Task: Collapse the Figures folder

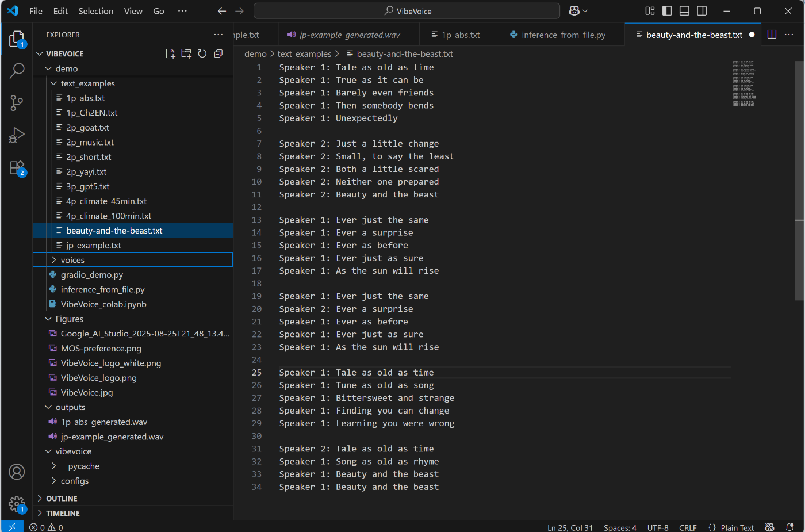Action: (48, 319)
